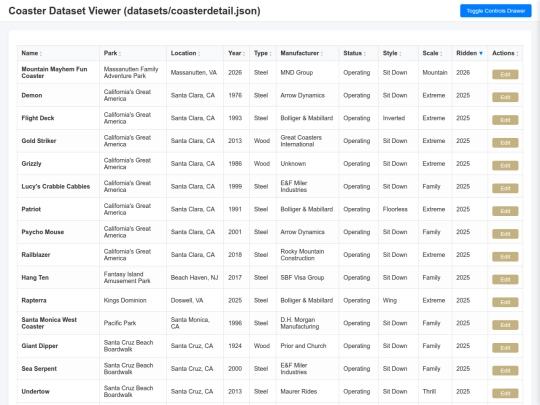Select the 'Psycho Mouse' name cell
Image resolution: width=540 pixels, height=405 pixels.
tap(58, 232)
